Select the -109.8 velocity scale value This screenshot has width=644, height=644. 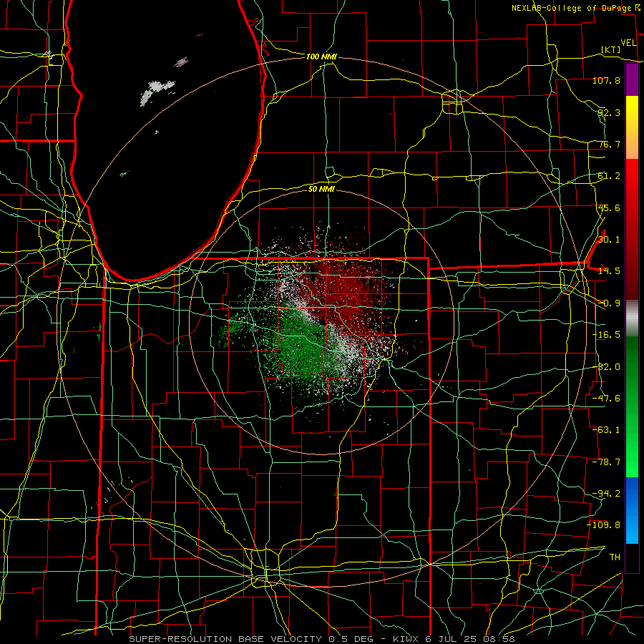click(604, 525)
